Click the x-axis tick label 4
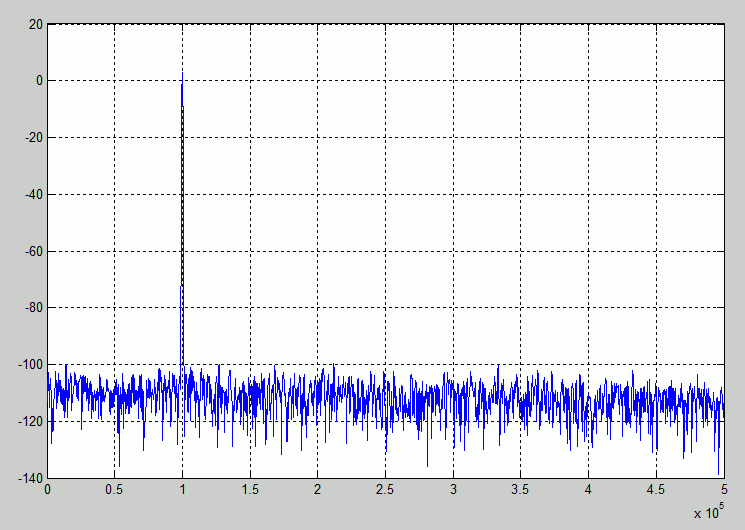The height and width of the screenshot is (530, 745). [x=588, y=490]
